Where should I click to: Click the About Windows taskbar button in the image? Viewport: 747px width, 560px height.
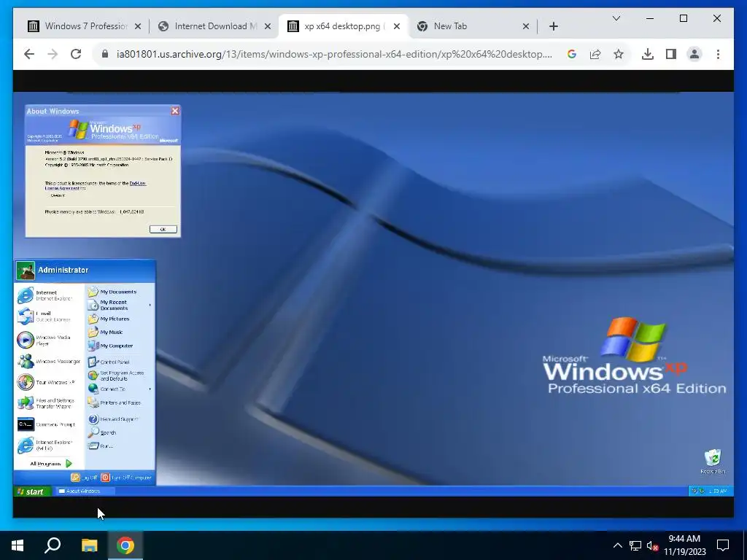point(84,491)
